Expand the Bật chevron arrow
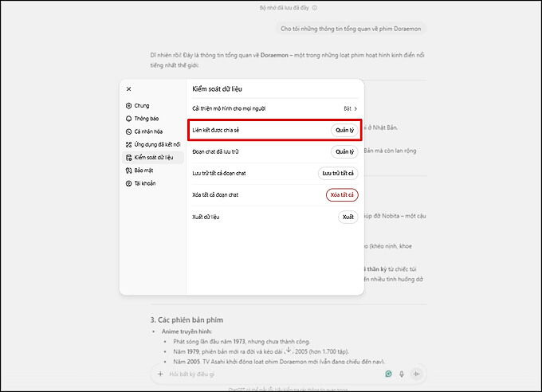The height and width of the screenshot is (392, 542). pos(355,108)
